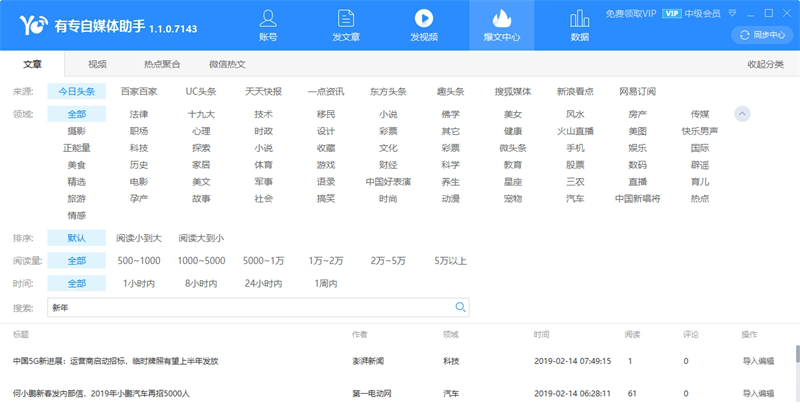800x418 pixels.
Task: Filter time to 8小时内
Action: click(x=201, y=283)
